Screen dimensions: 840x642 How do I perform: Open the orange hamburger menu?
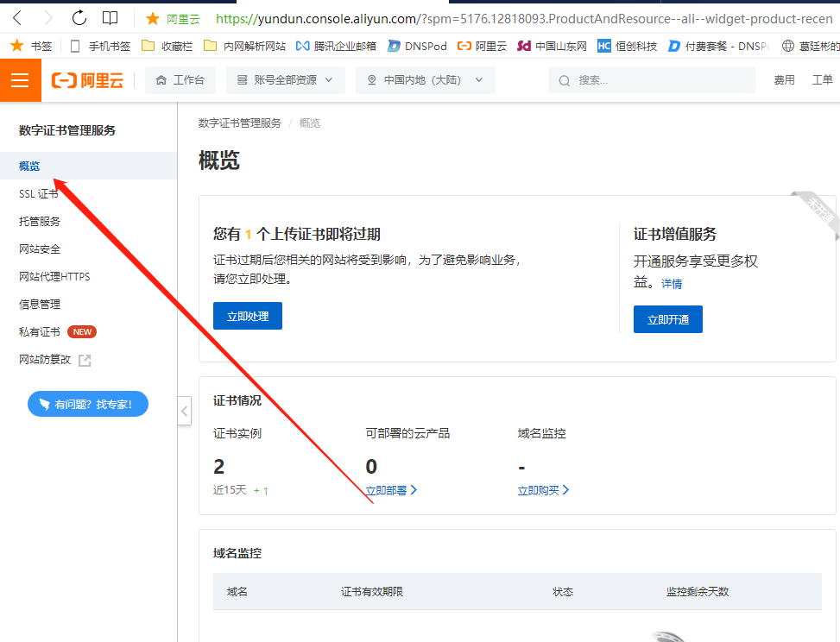(x=20, y=80)
